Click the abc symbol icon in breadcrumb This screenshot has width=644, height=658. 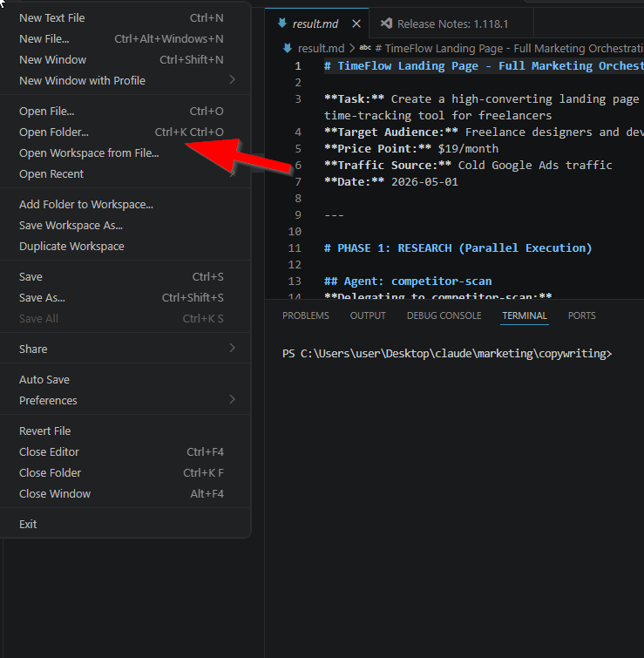tap(365, 48)
